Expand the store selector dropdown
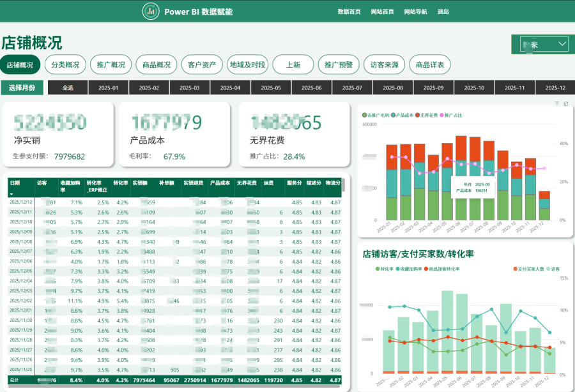 point(562,44)
